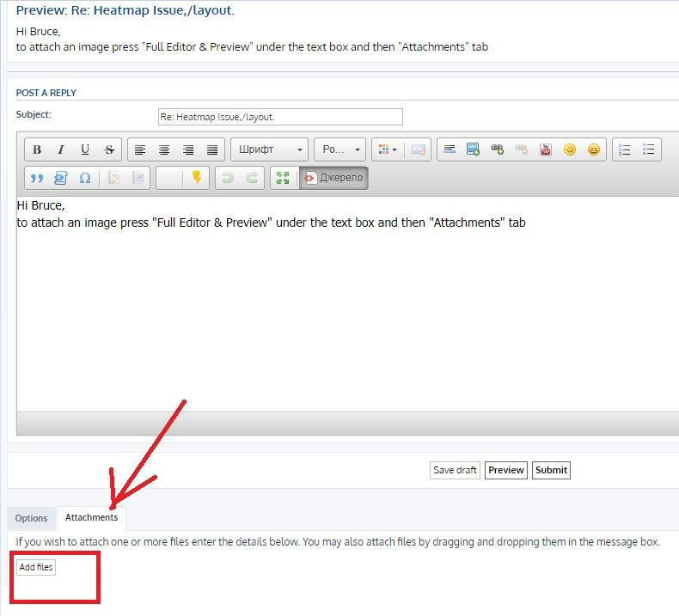Screen dimensions: 679x616
Task: Insert an image into the post
Action: pyautogui.click(x=473, y=149)
